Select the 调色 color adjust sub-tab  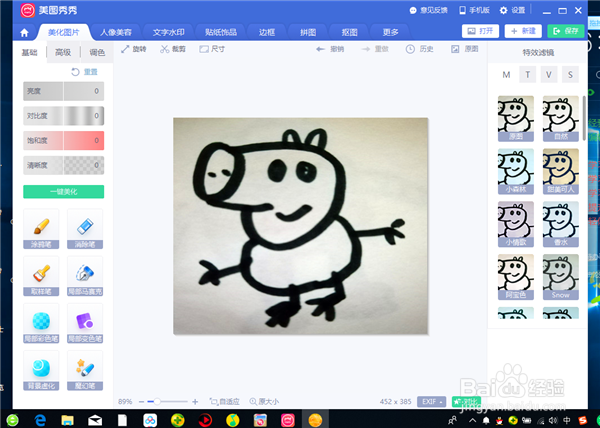click(x=97, y=52)
